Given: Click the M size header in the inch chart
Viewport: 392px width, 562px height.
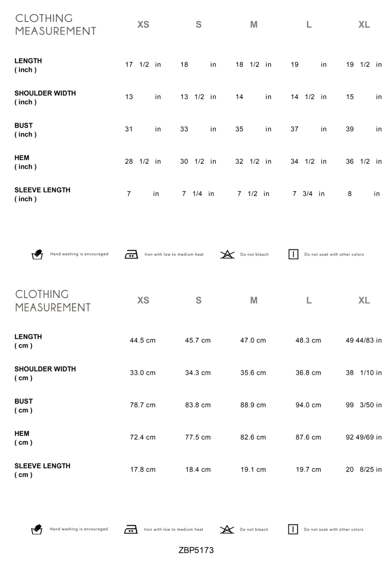Looking at the screenshot, I should click(x=254, y=24).
